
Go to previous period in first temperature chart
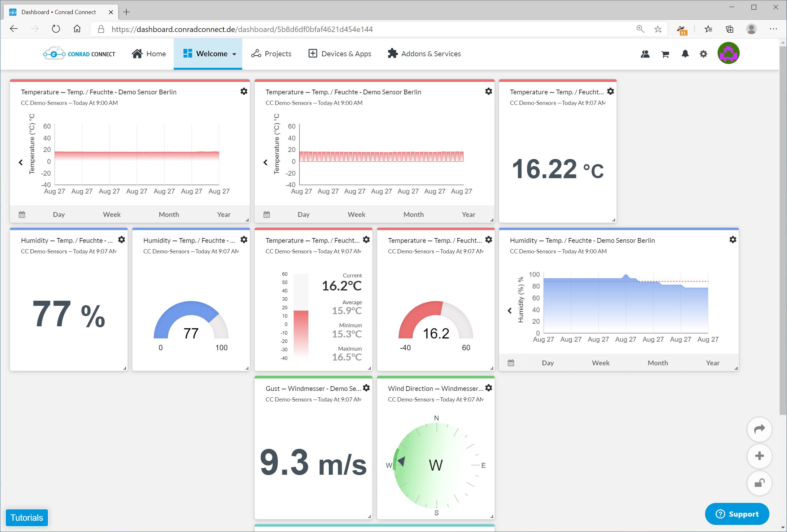click(x=21, y=163)
